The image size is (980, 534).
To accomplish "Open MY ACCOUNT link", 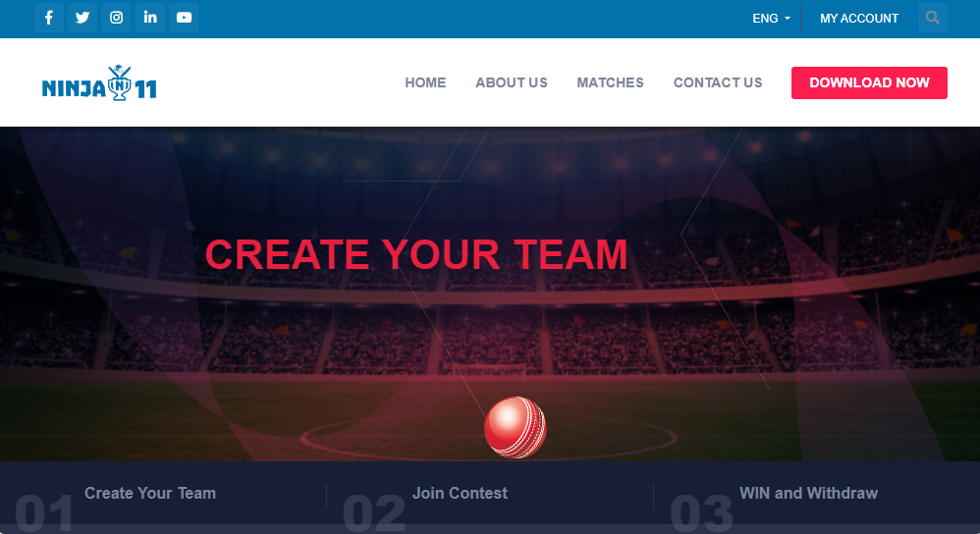I will pyautogui.click(x=859, y=19).
